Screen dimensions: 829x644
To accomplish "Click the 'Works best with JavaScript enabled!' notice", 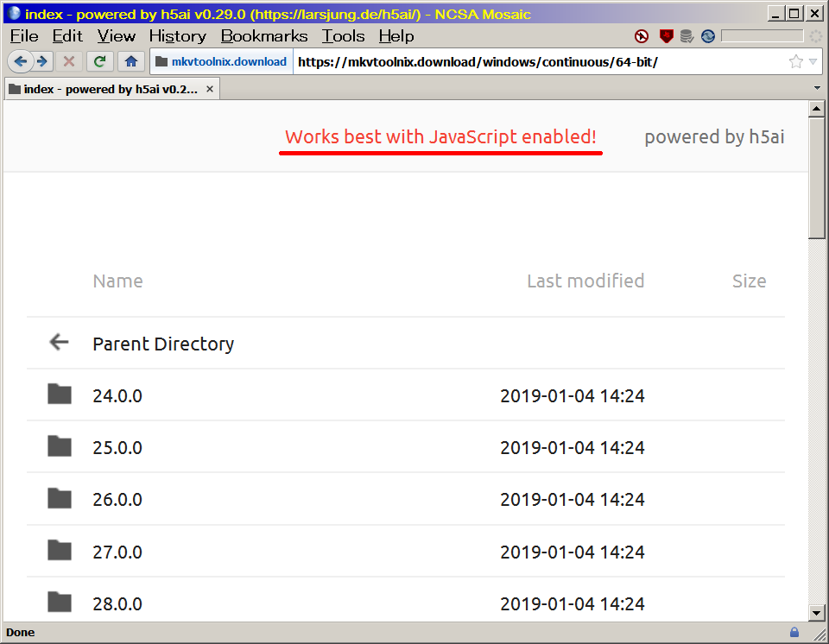I will 441,137.
